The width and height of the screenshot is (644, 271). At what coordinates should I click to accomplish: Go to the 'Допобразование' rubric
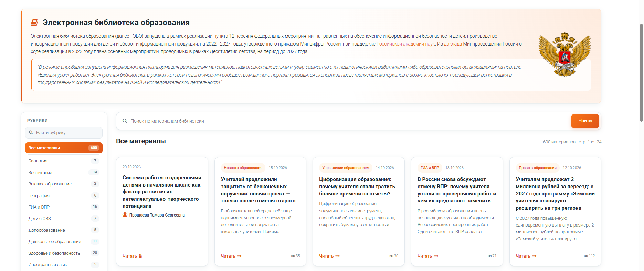tap(64, 230)
